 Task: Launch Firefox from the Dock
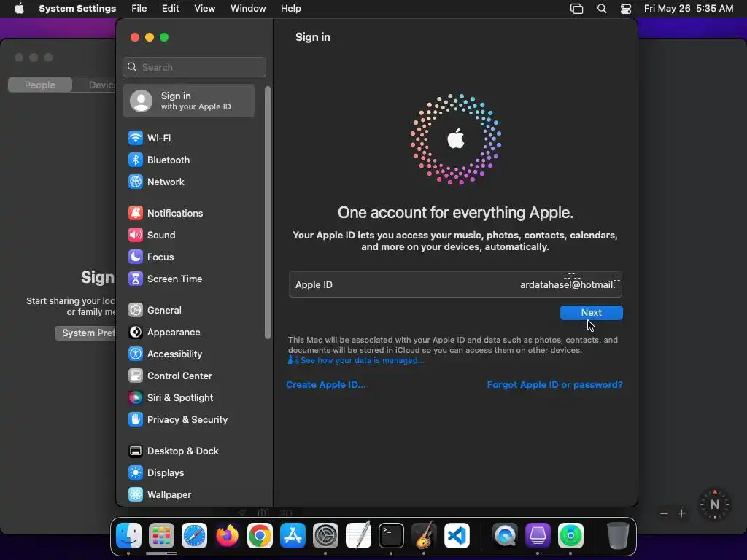[x=228, y=536]
